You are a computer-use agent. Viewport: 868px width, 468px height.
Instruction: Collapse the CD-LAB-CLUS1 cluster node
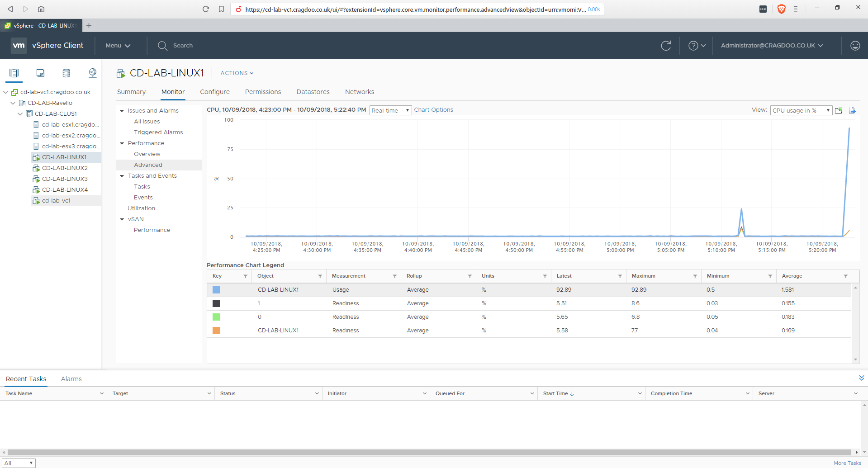[20, 114]
